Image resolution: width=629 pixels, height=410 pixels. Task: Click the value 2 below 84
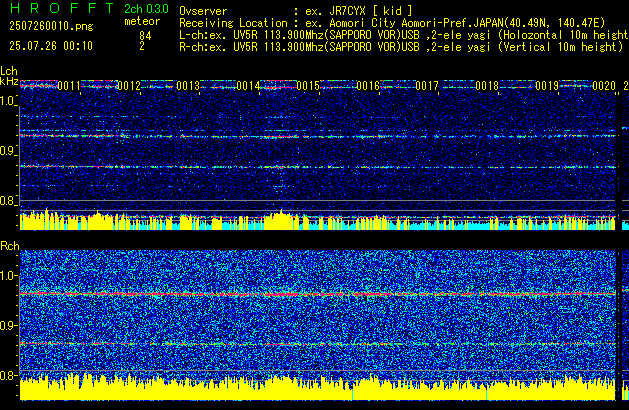142,46
